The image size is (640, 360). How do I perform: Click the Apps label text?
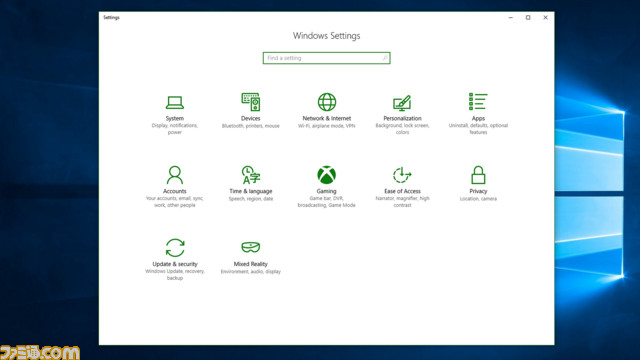pos(478,118)
